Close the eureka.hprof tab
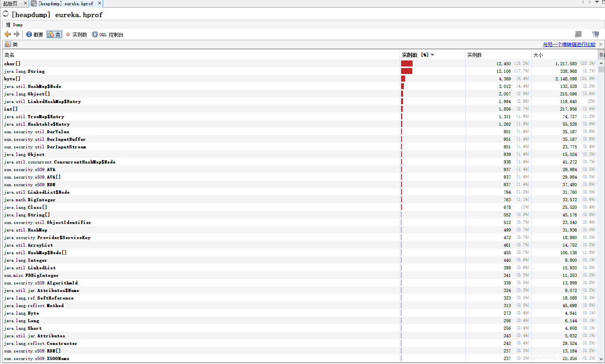This screenshot has width=605, height=364. pos(100,3)
